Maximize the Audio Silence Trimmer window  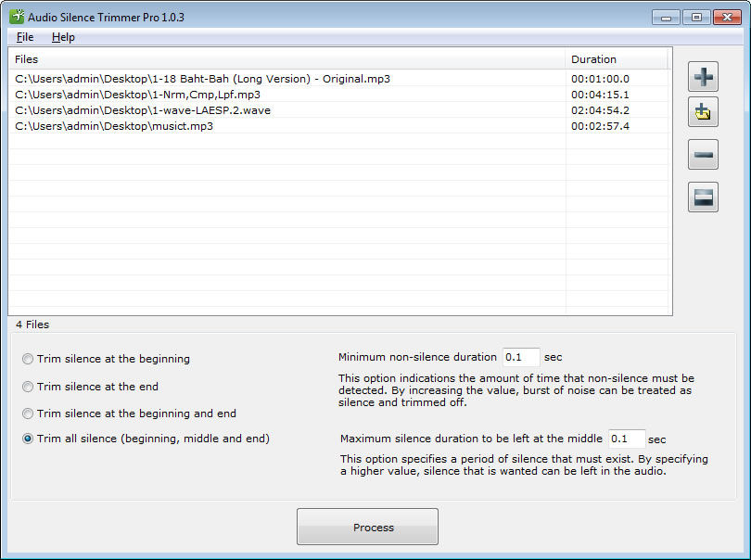(696, 18)
